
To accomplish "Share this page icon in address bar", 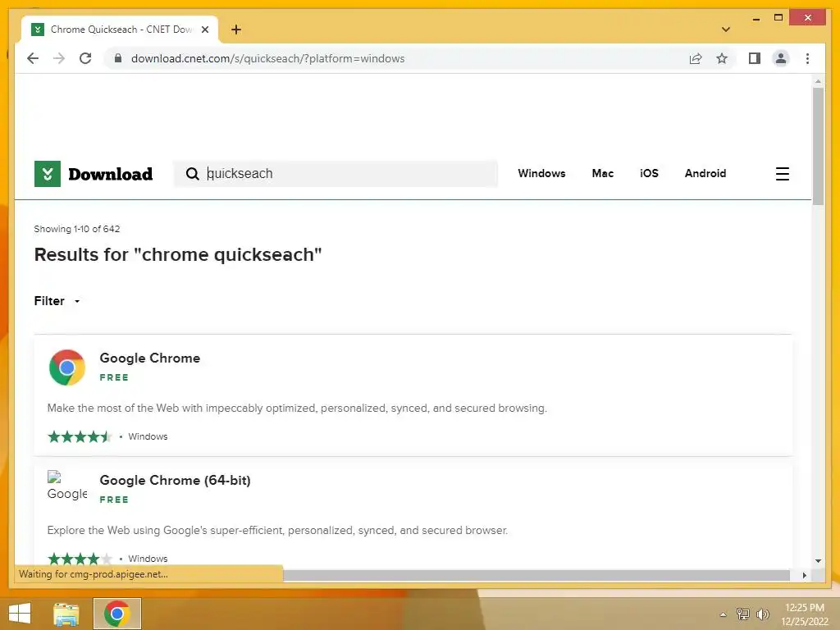I will 696,58.
